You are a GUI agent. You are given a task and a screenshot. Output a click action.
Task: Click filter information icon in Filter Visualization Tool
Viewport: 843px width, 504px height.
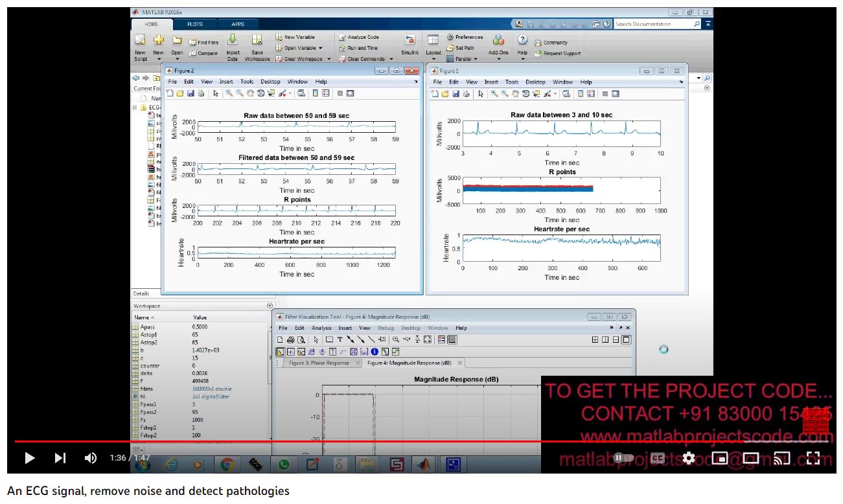tap(375, 352)
